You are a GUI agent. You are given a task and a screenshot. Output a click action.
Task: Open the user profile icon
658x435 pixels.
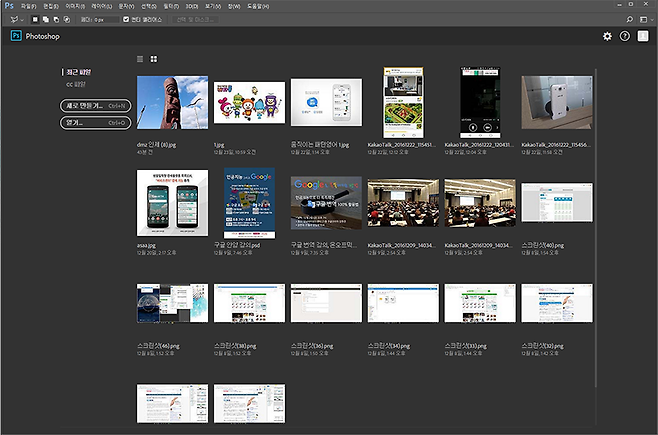pos(643,36)
